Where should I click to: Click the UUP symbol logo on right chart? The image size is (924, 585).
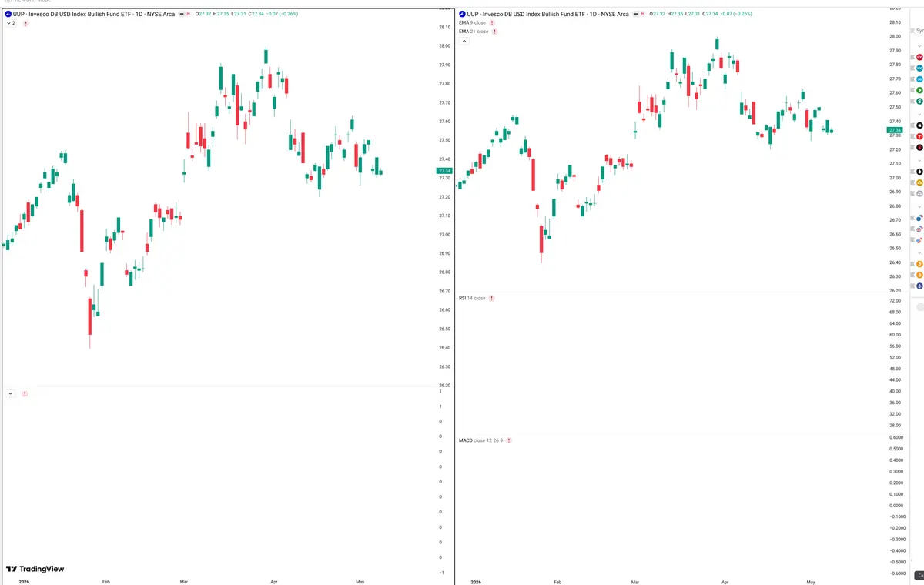pyautogui.click(x=462, y=14)
